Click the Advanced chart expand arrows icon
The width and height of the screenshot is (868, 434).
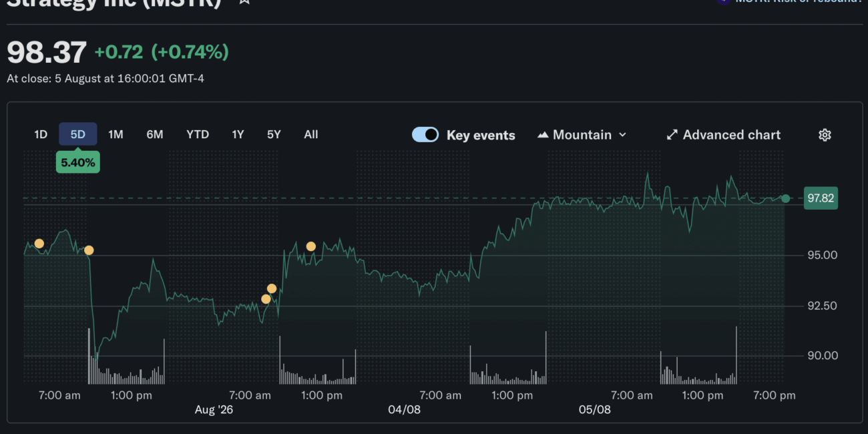click(672, 135)
